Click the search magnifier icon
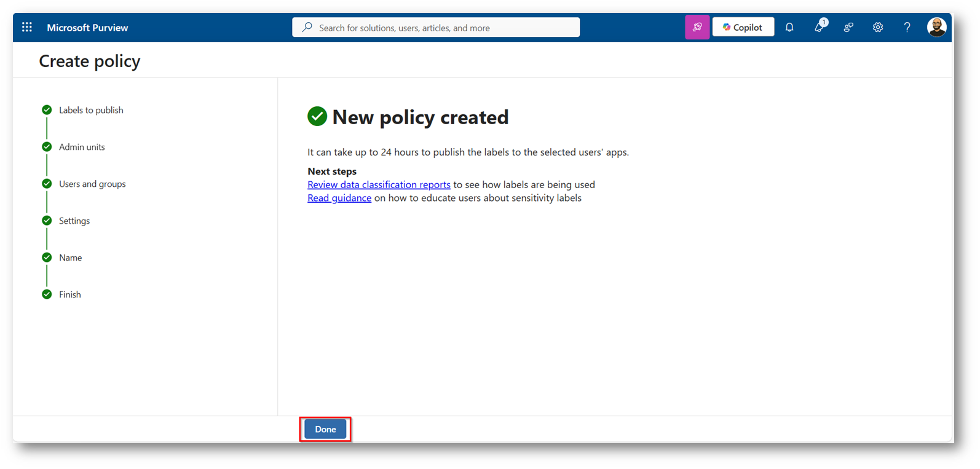The image size is (980, 469). [x=307, y=27]
